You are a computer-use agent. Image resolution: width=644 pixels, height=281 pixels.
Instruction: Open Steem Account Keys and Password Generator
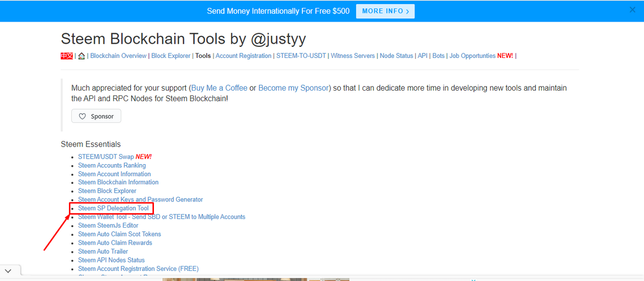pyautogui.click(x=140, y=199)
